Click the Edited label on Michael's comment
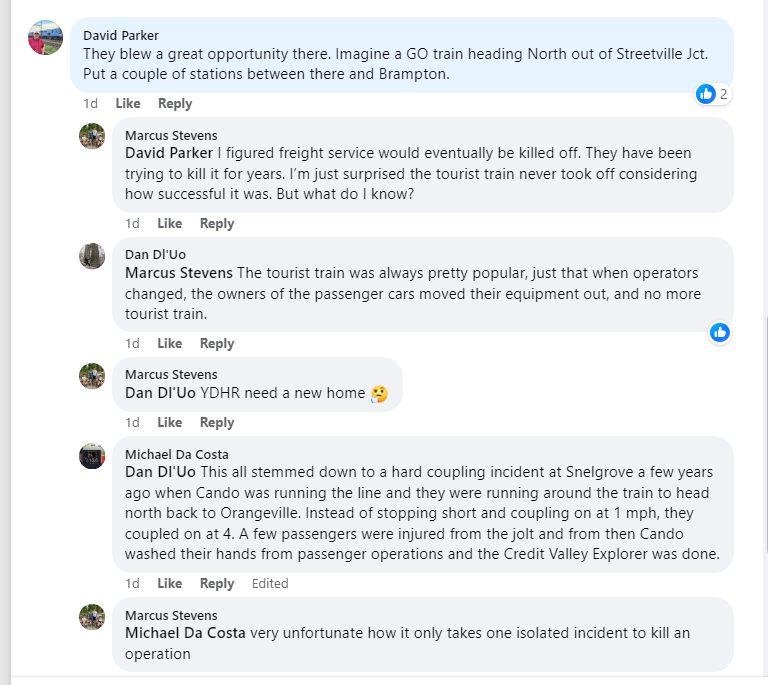The width and height of the screenshot is (768, 685). [270, 583]
